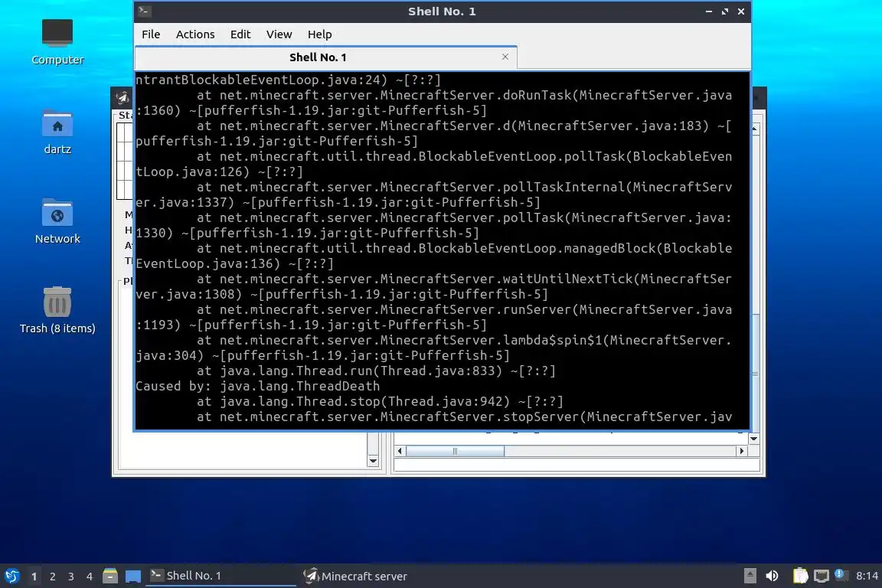Click the removable media eject tray icon
The width and height of the screenshot is (882, 588).
(750, 576)
